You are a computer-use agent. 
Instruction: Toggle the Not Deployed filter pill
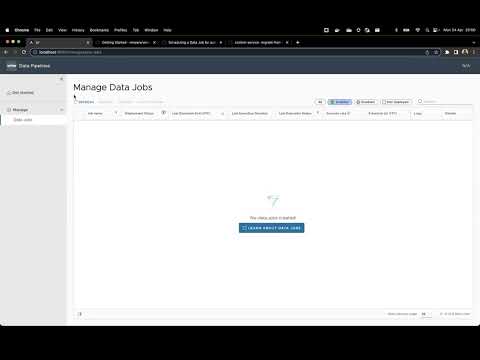tap(396, 102)
